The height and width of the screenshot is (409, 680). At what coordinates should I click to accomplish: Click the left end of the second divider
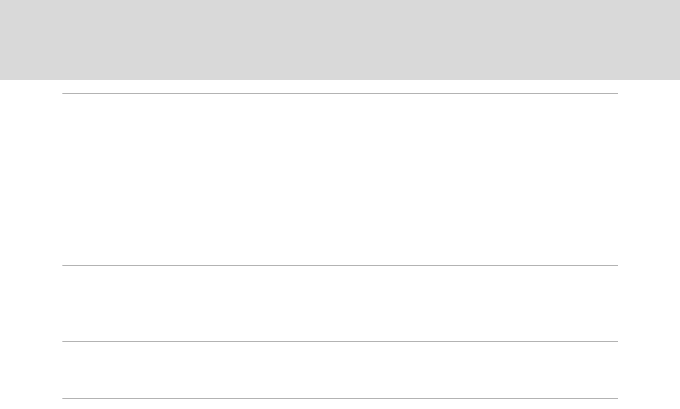coord(64,265)
